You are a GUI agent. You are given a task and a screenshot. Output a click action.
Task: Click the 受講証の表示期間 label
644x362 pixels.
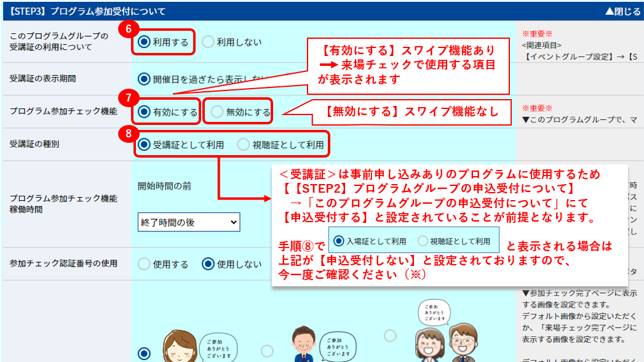tap(42, 78)
